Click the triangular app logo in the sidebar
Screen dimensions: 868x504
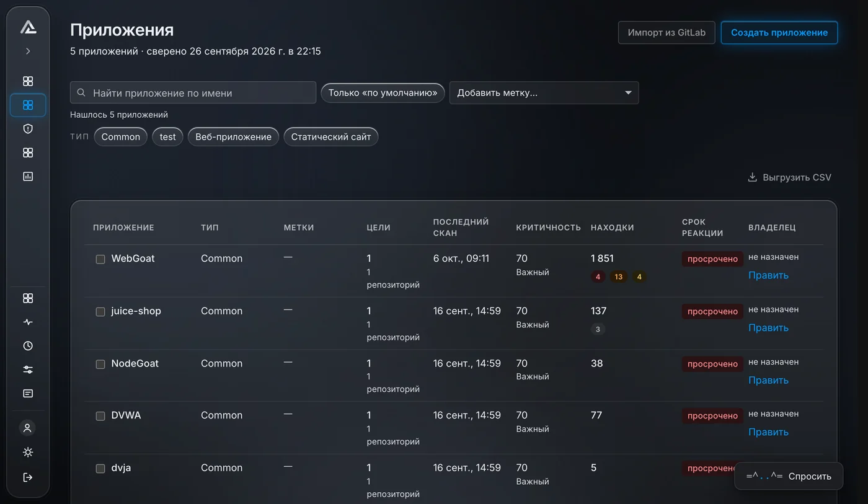pos(28,27)
